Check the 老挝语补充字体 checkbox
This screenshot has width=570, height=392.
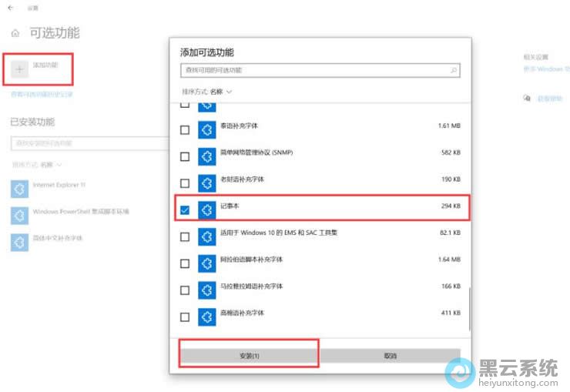point(184,183)
